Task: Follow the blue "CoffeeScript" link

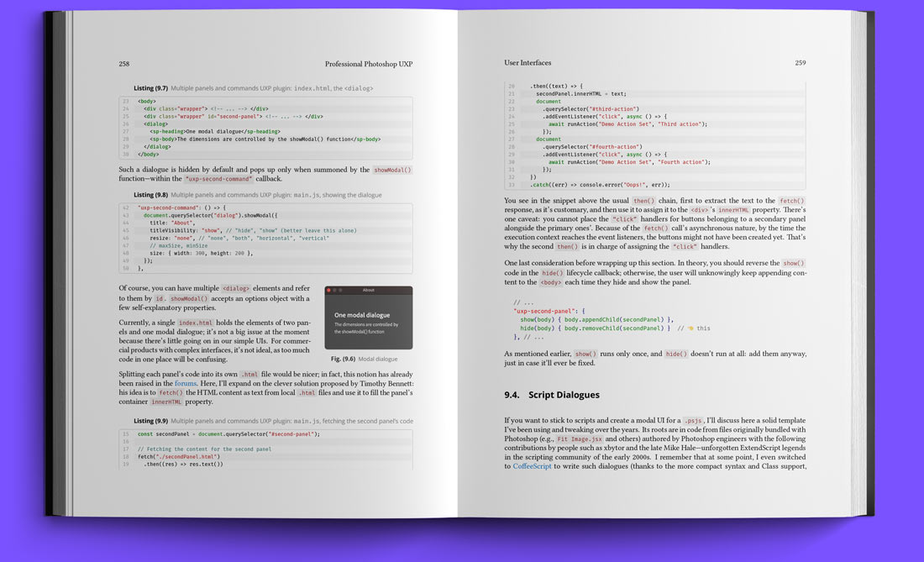Action: click(x=532, y=466)
